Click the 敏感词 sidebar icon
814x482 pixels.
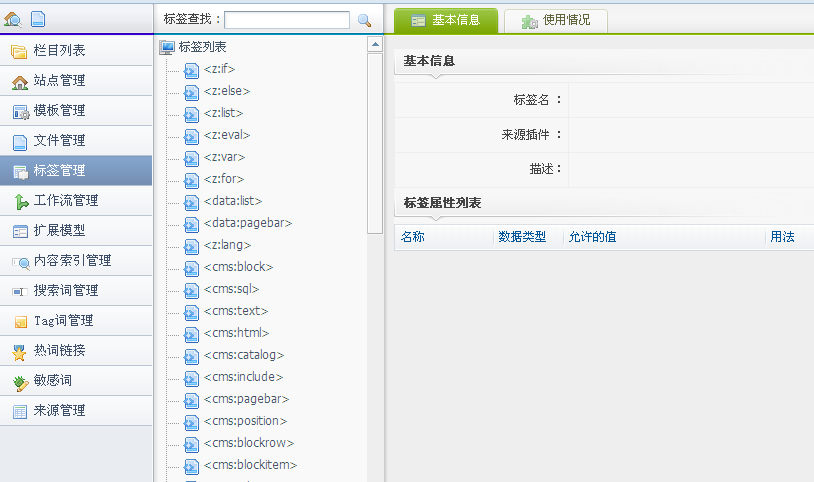[19, 381]
